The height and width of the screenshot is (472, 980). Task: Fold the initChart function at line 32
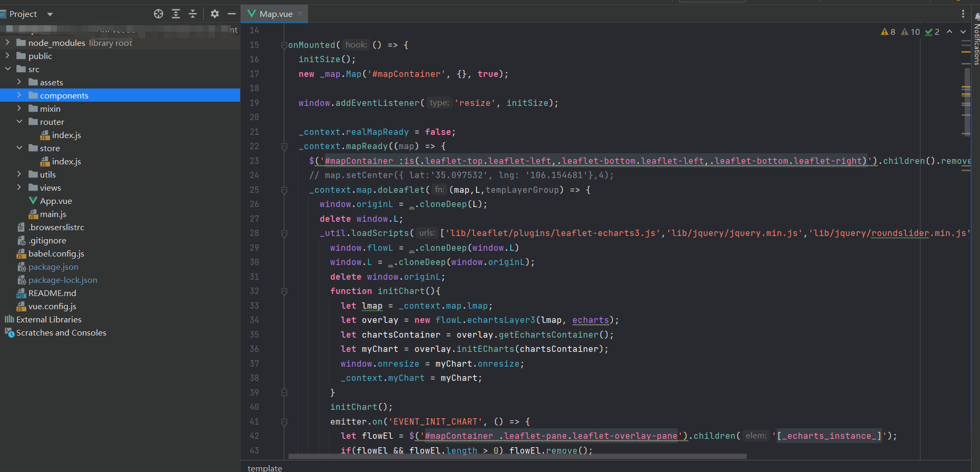pos(284,291)
